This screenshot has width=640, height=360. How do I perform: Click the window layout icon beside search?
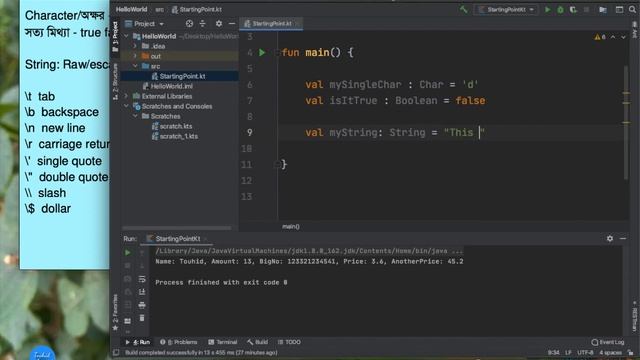pos(619,9)
